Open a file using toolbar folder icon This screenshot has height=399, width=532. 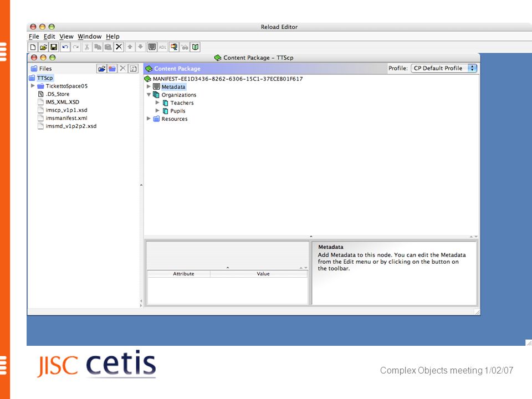click(x=43, y=47)
